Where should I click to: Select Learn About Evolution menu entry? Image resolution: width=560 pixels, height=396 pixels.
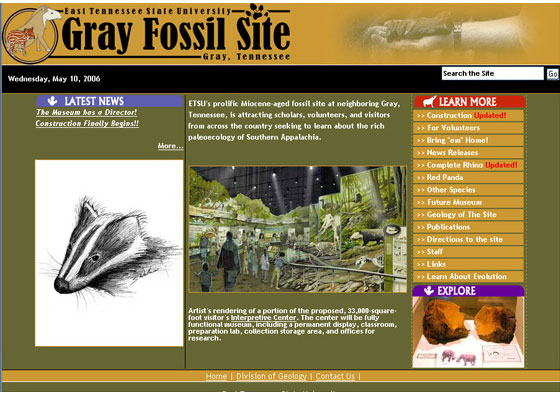(468, 277)
